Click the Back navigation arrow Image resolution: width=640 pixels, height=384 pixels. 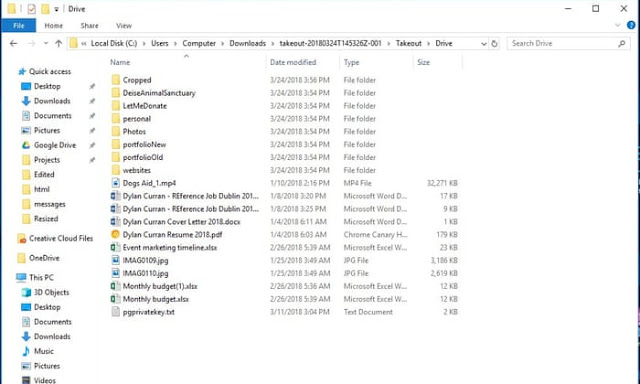pos(13,43)
